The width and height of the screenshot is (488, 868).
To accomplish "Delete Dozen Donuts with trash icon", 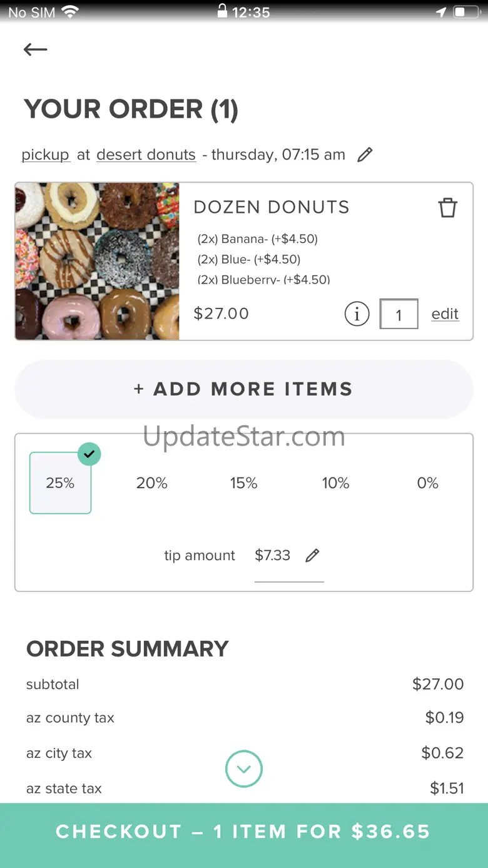I will tap(447, 208).
